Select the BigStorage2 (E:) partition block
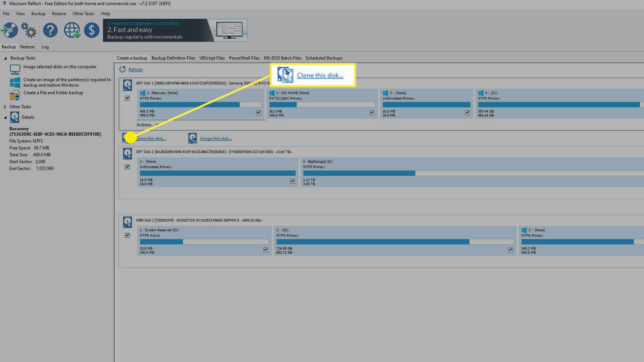Image resolution: width=644 pixels, height=362 pixels. click(472, 172)
